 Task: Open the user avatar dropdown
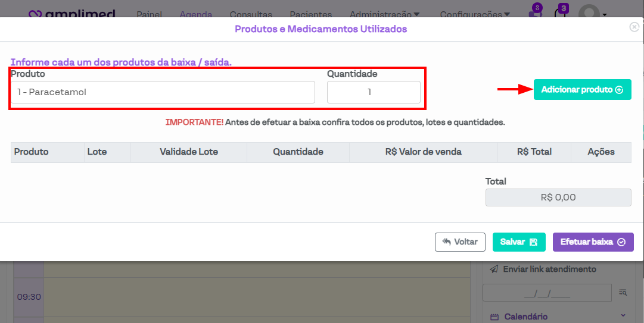(592, 13)
